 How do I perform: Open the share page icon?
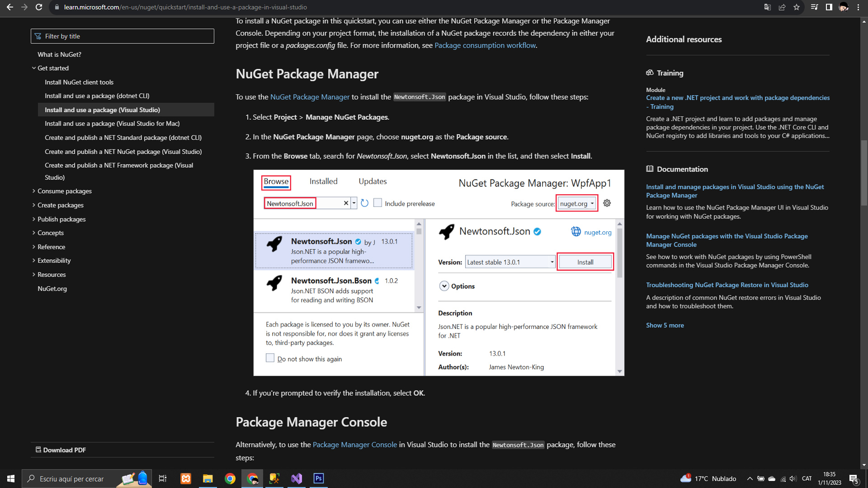pos(782,7)
